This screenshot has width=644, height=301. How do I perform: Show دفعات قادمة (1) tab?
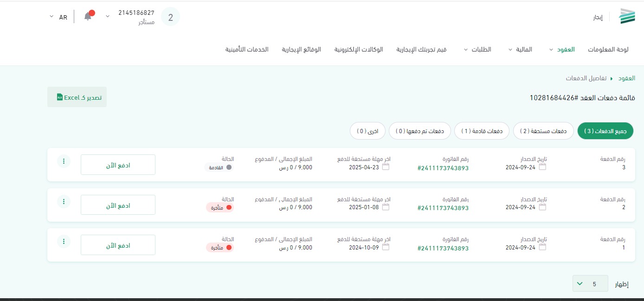click(x=481, y=131)
